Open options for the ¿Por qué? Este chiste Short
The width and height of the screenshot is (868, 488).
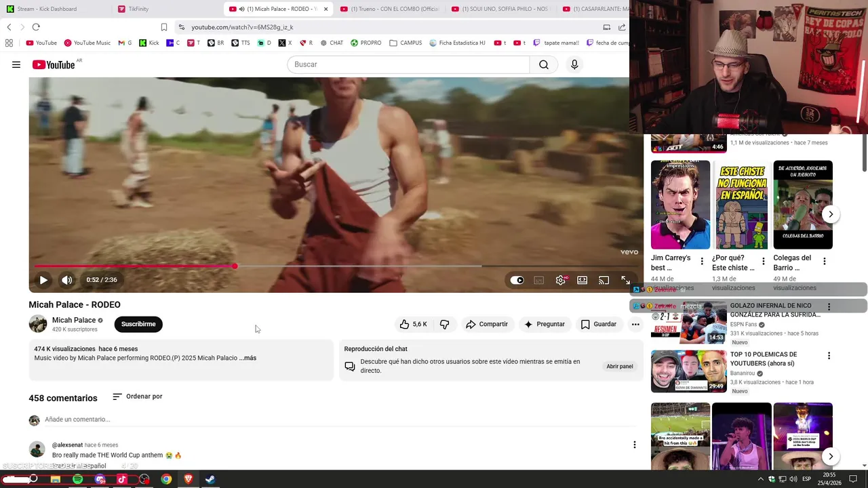(764, 261)
